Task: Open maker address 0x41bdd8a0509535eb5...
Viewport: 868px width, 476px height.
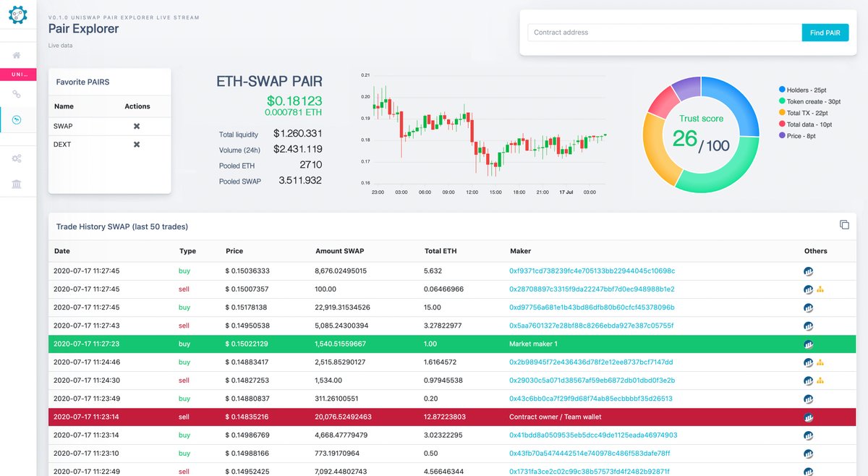Action: (x=593, y=435)
